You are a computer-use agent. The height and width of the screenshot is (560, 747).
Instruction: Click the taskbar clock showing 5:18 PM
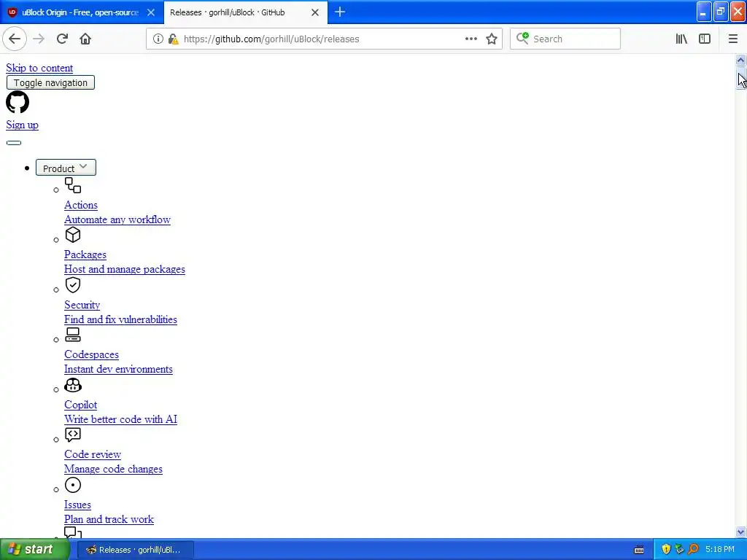(720, 550)
